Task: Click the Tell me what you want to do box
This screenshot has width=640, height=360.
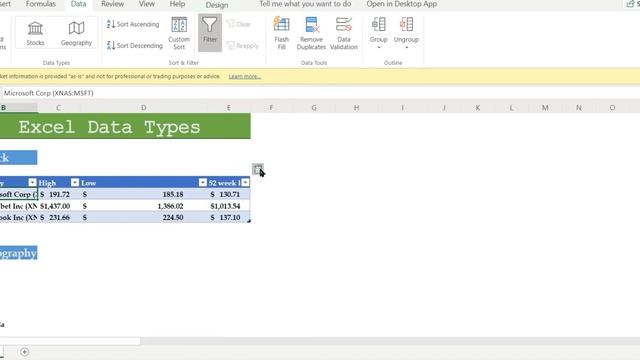Action: (305, 4)
